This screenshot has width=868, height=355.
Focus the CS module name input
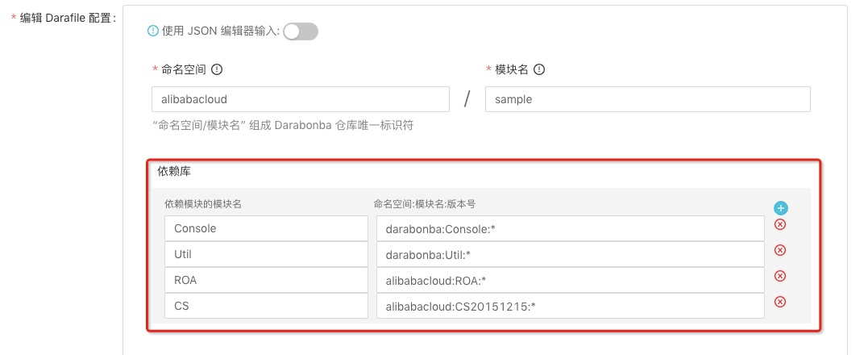point(265,306)
